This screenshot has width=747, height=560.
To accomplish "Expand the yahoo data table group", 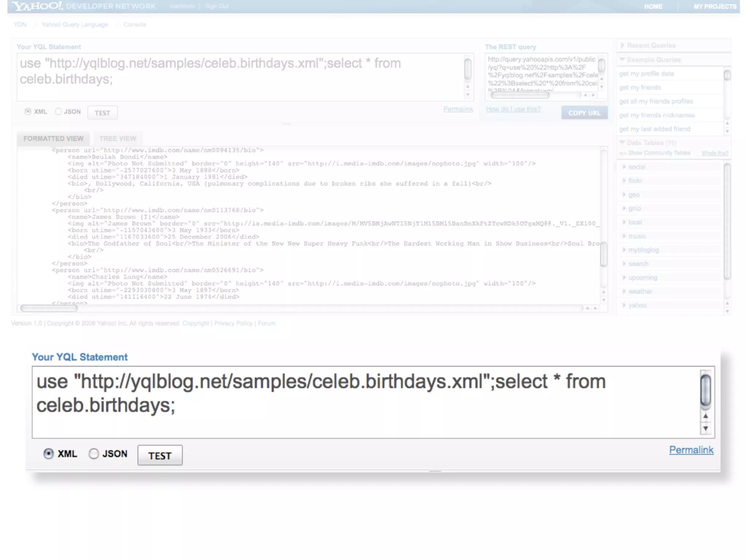I will 634,305.
